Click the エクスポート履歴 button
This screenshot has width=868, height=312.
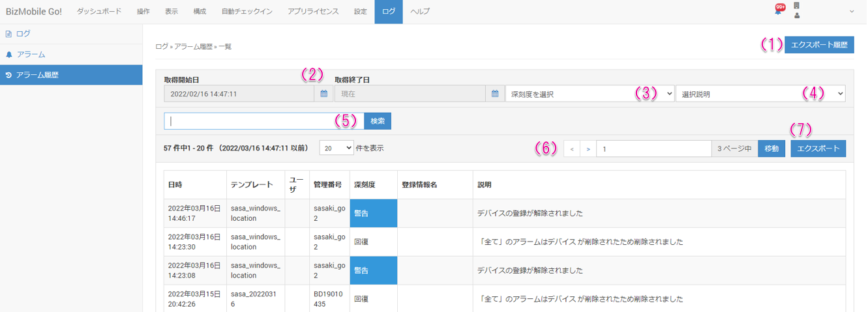coord(819,45)
